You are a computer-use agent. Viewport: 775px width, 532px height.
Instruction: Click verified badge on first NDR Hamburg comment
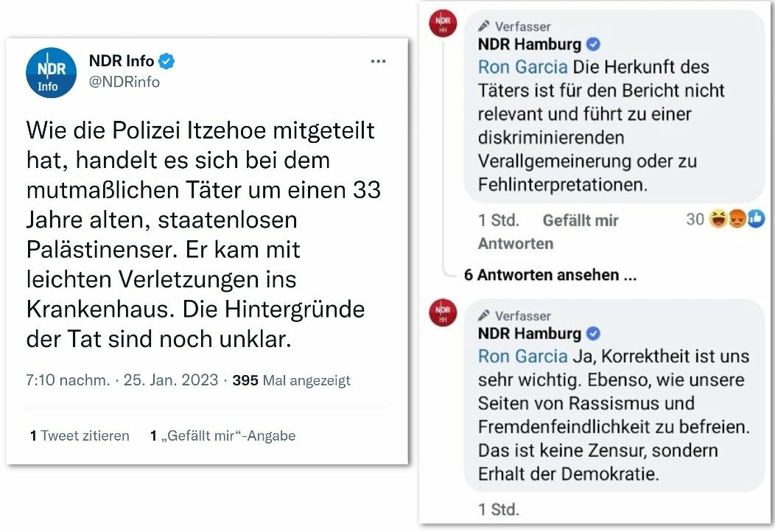point(592,45)
